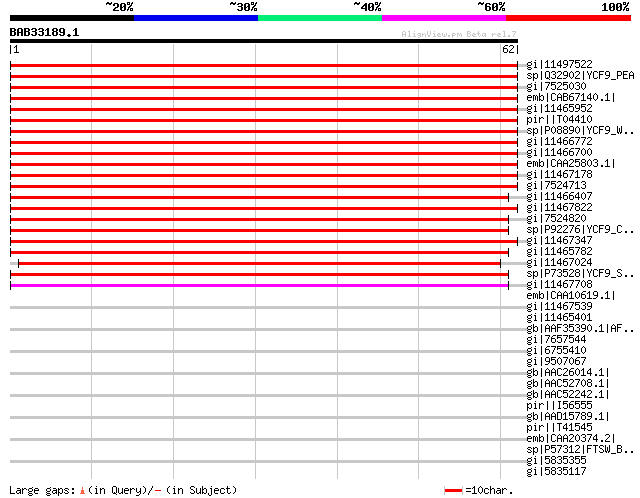Click the hit label sp|P92276|YCF9_C..

click(580, 229)
